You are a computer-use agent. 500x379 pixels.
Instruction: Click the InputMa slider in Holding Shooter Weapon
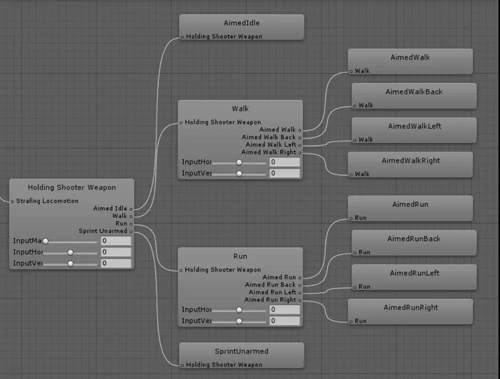click(70, 241)
